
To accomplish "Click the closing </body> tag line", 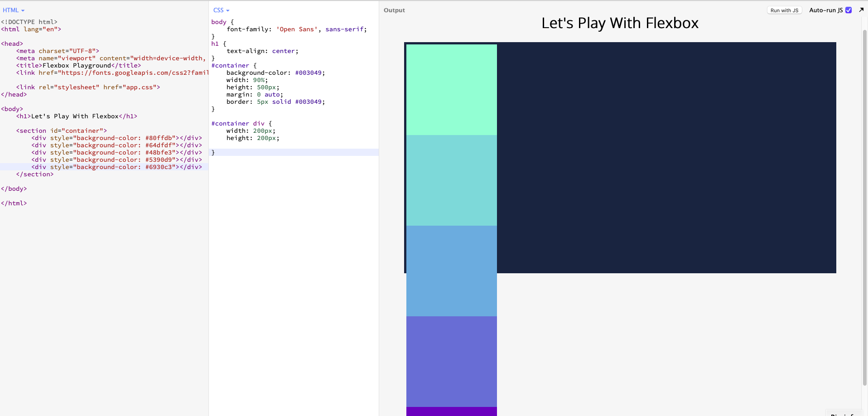I will (14, 189).
